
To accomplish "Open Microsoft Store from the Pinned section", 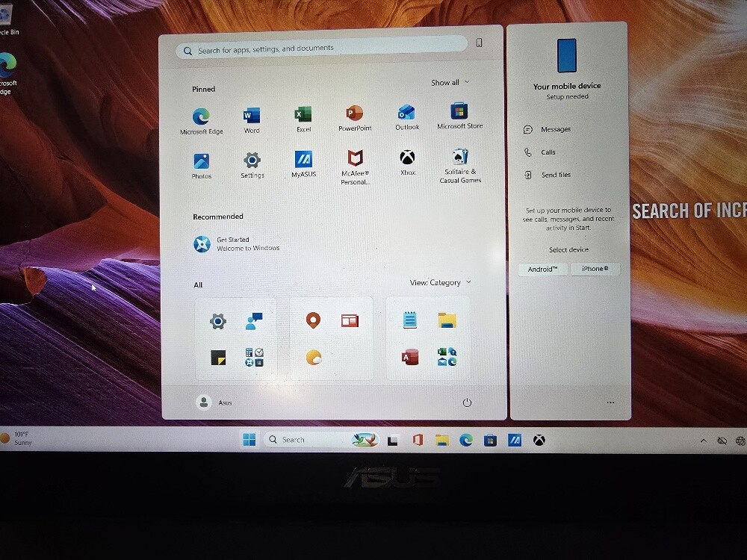I will 459,116.
